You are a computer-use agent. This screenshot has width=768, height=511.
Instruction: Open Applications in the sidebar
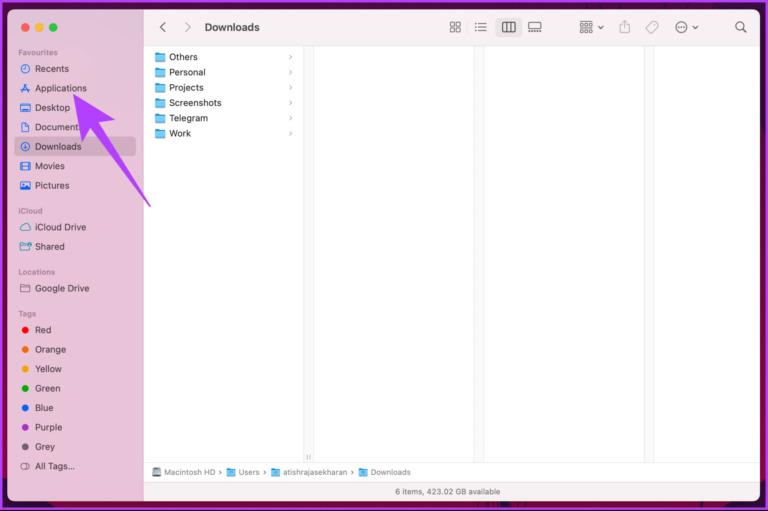[75, 88]
